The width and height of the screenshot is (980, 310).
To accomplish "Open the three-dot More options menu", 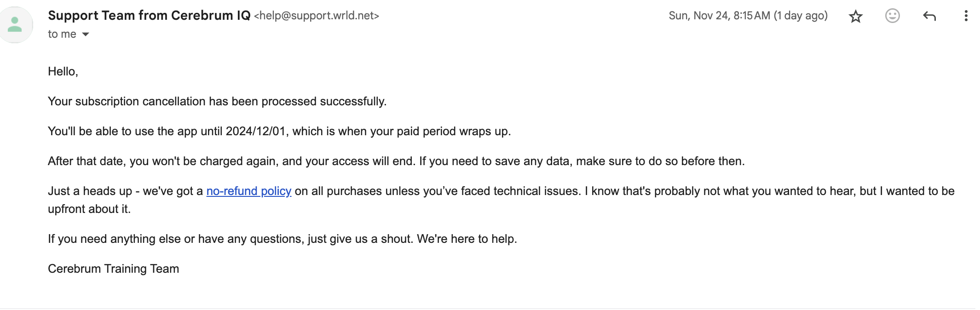I will coord(966,16).
